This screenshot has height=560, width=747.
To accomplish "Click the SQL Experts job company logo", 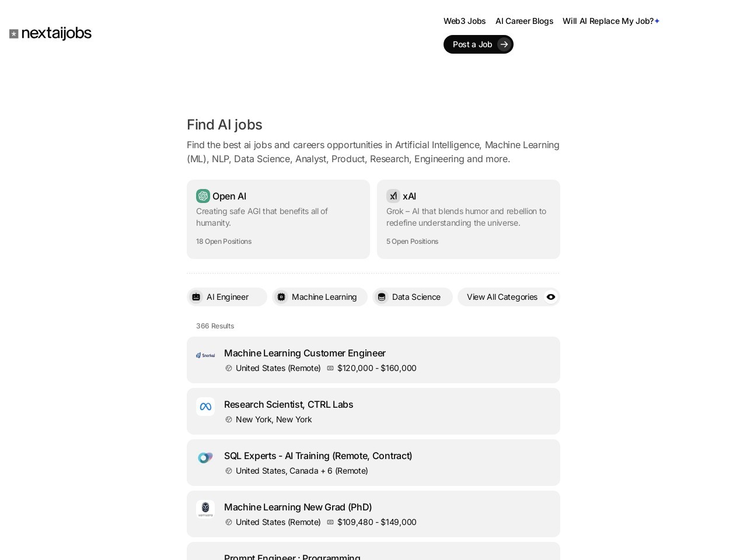I will tap(205, 458).
